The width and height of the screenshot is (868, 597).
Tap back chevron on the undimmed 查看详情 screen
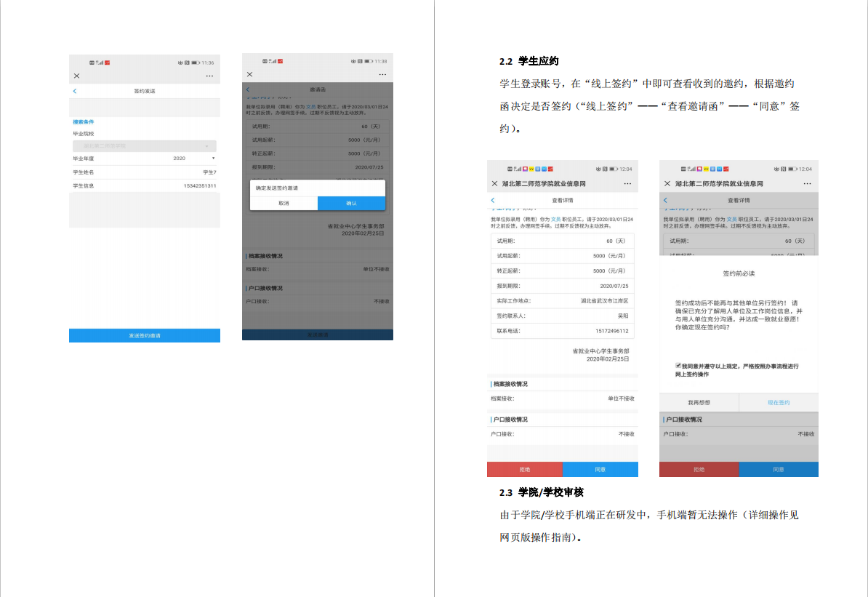493,200
